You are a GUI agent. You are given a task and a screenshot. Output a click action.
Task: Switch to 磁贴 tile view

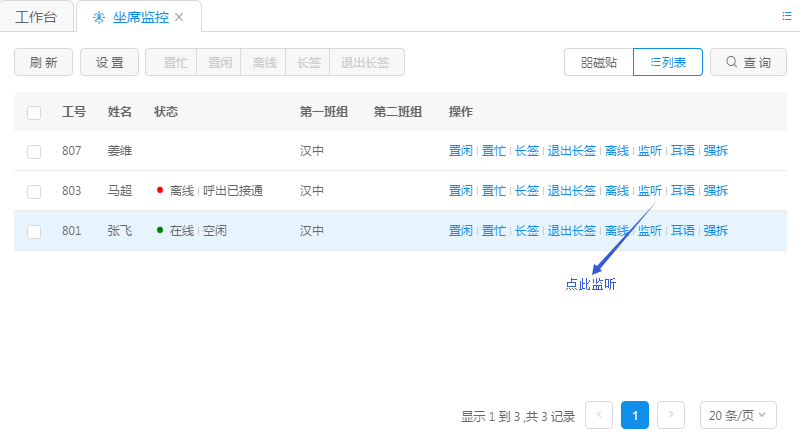click(x=598, y=62)
